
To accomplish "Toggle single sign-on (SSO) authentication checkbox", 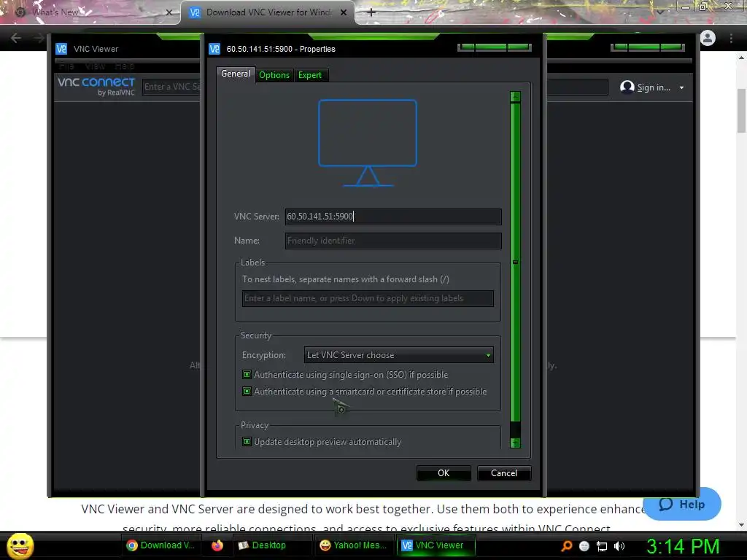I will click(x=247, y=374).
